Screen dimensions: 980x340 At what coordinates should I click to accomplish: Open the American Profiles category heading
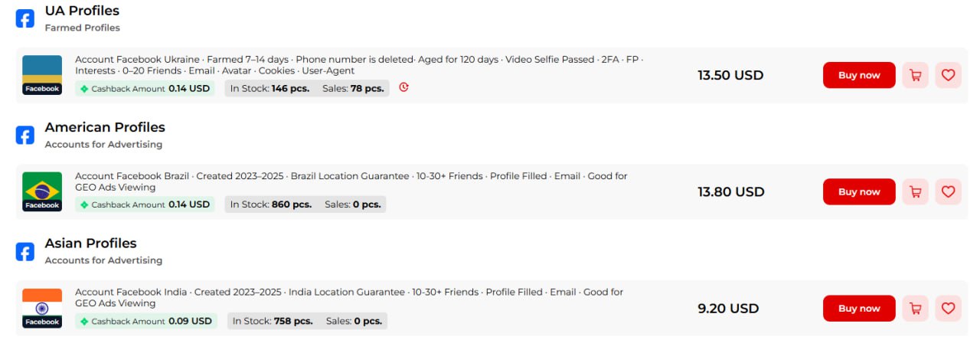pyautogui.click(x=105, y=127)
